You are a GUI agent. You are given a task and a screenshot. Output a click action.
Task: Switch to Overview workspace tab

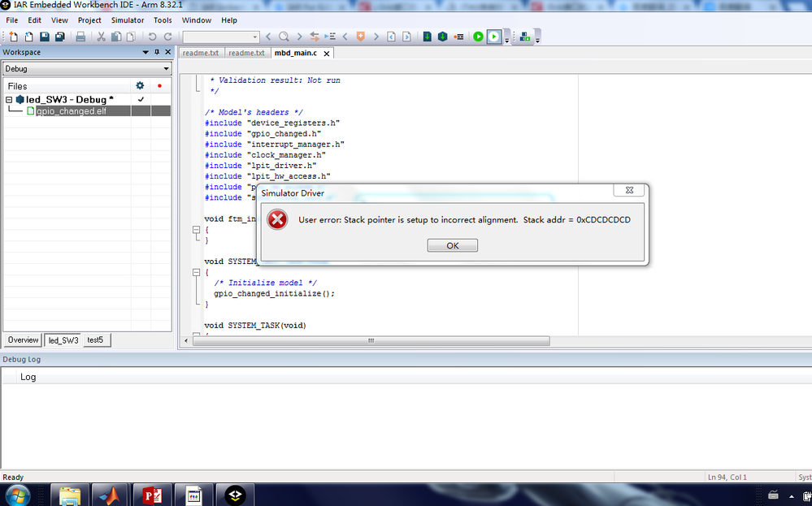point(23,340)
